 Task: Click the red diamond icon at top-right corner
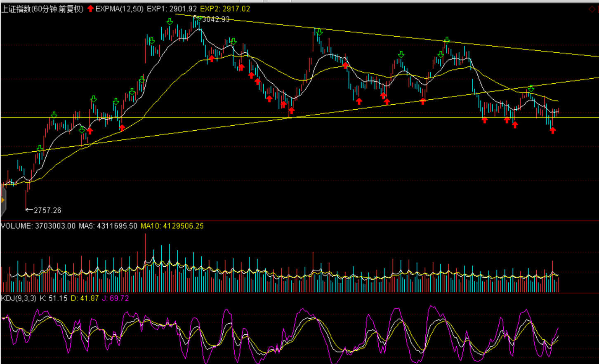click(592, 9)
